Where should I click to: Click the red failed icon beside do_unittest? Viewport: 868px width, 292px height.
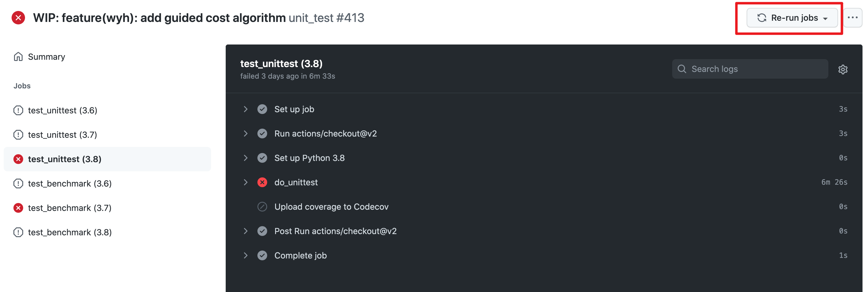[x=262, y=182]
